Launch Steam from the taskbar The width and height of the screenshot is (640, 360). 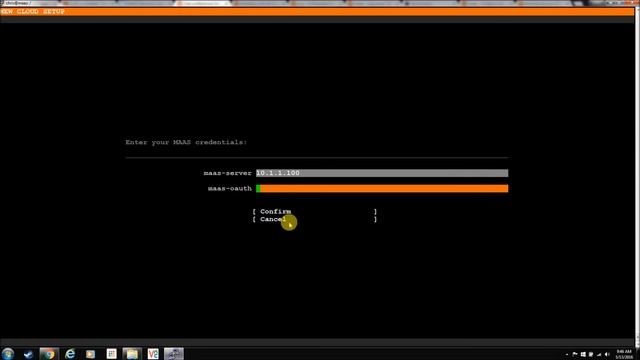(x=28, y=354)
